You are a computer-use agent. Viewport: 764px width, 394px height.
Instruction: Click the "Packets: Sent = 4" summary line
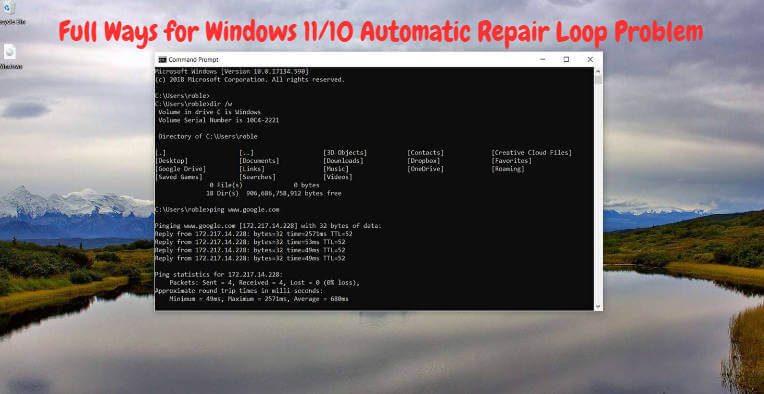pyautogui.click(x=265, y=282)
